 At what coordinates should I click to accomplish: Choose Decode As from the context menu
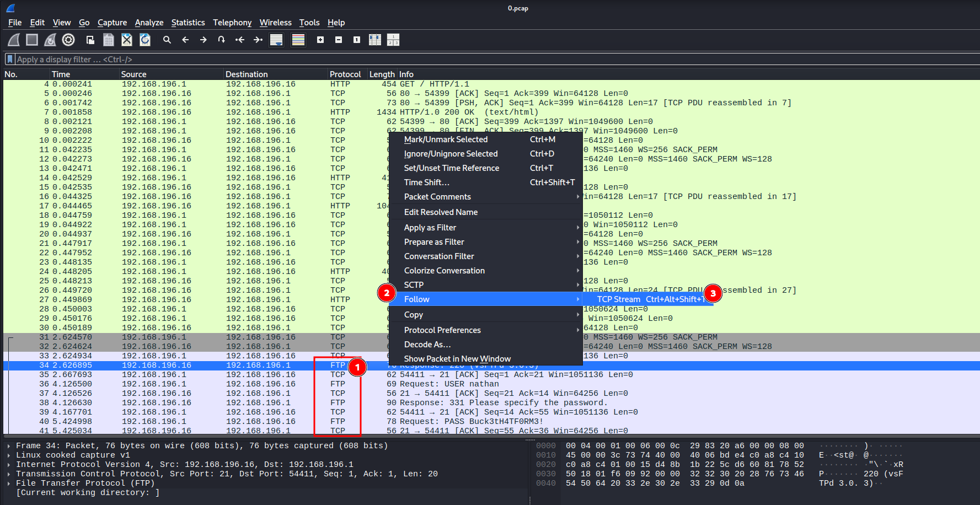pos(427,344)
